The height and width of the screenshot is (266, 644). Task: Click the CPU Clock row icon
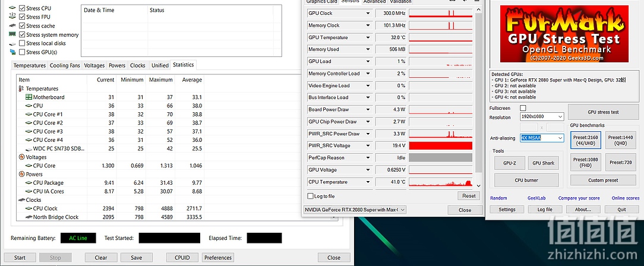29,208
